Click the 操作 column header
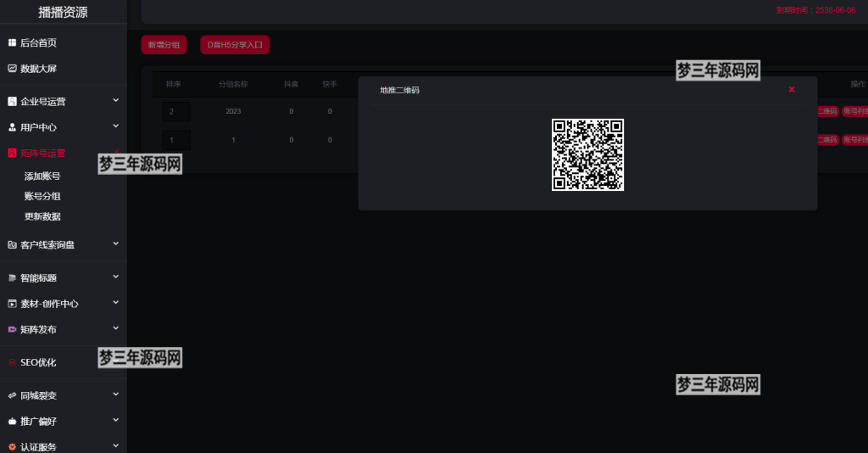Viewport: 868px width, 453px height. (858, 84)
